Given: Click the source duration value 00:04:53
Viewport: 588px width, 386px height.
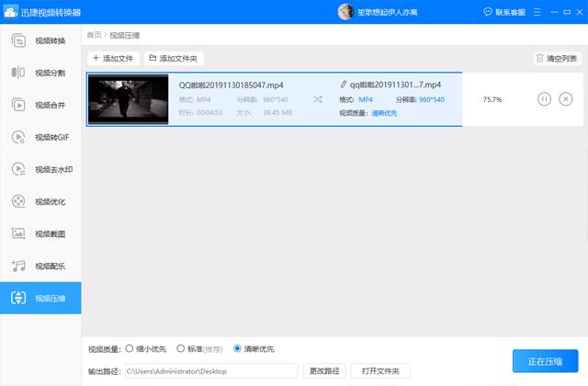Looking at the screenshot, I should pos(209,112).
